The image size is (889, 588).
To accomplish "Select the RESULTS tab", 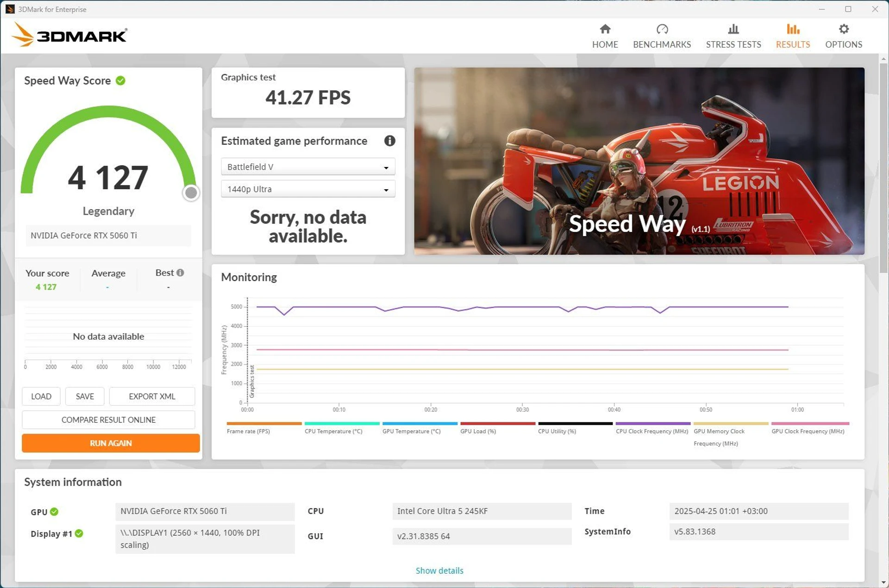I will [x=793, y=37].
